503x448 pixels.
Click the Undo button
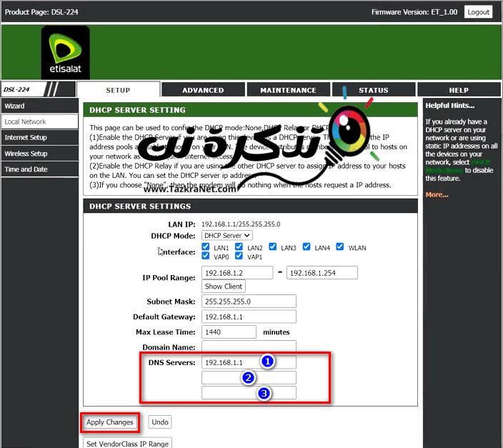[160, 422]
